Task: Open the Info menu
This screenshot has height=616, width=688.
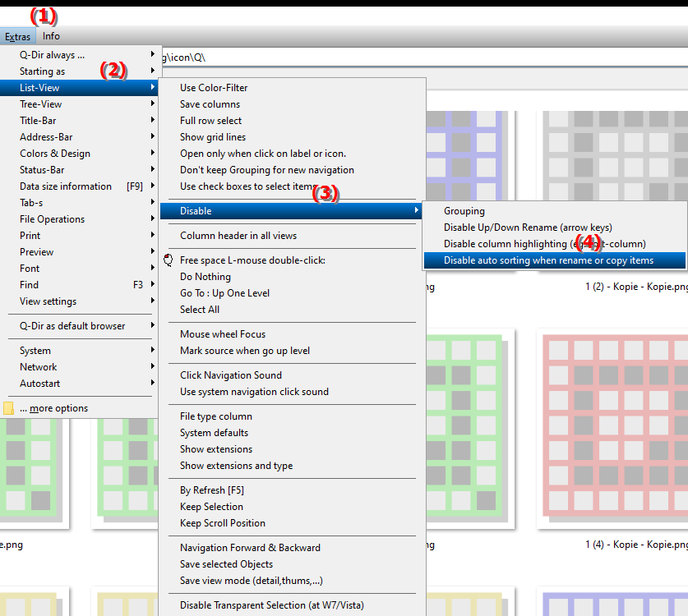Action: pos(51,36)
